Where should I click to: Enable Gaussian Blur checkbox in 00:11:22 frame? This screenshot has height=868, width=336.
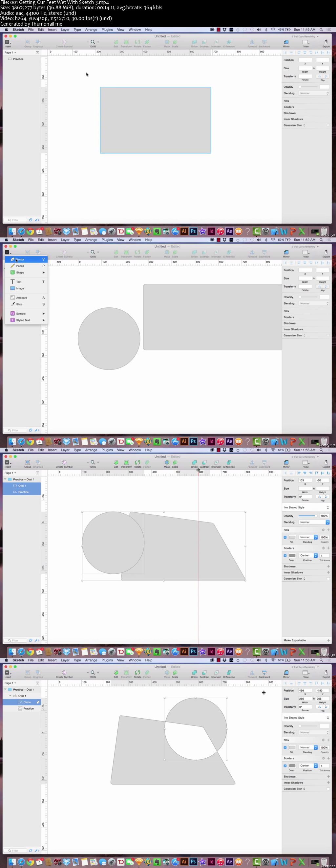[328, 789]
